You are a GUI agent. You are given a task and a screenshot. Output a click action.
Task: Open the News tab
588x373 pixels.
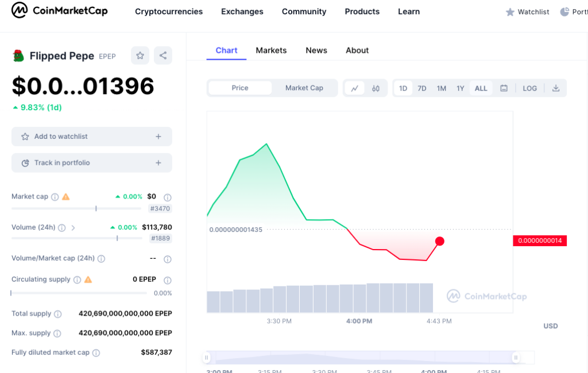point(316,50)
